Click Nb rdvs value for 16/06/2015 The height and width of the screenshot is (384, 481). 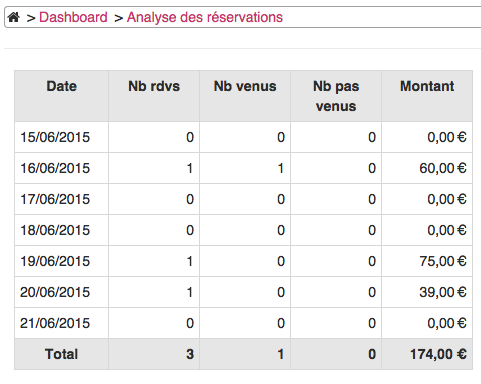point(154,168)
